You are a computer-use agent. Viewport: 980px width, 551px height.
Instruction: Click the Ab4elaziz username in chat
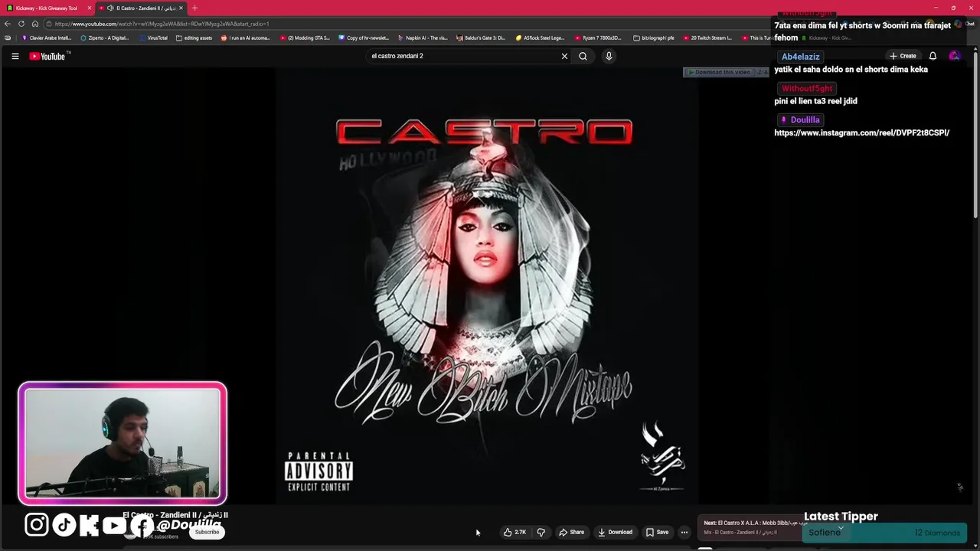pyautogui.click(x=800, y=57)
